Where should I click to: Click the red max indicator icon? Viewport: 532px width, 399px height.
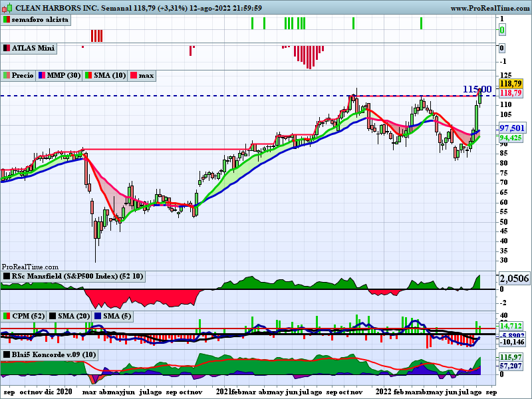[134, 75]
